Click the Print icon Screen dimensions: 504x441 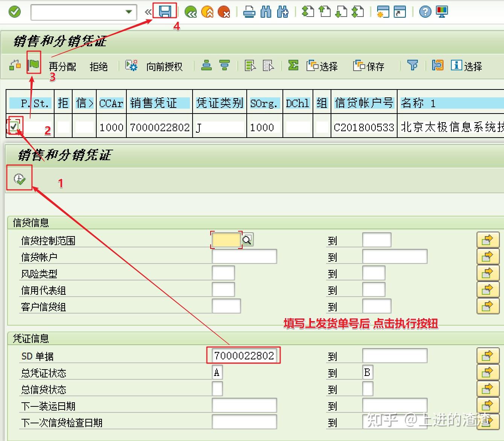[x=249, y=12]
